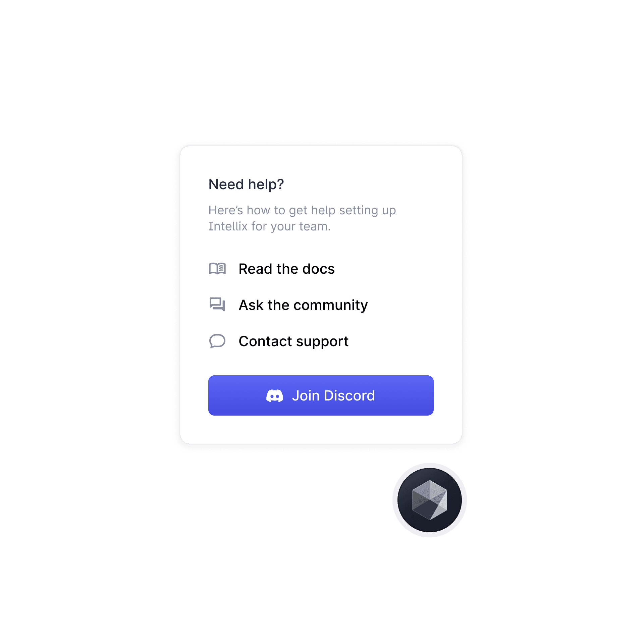644x644 pixels.
Task: Click the light ring around the launcher
Action: [430, 466]
